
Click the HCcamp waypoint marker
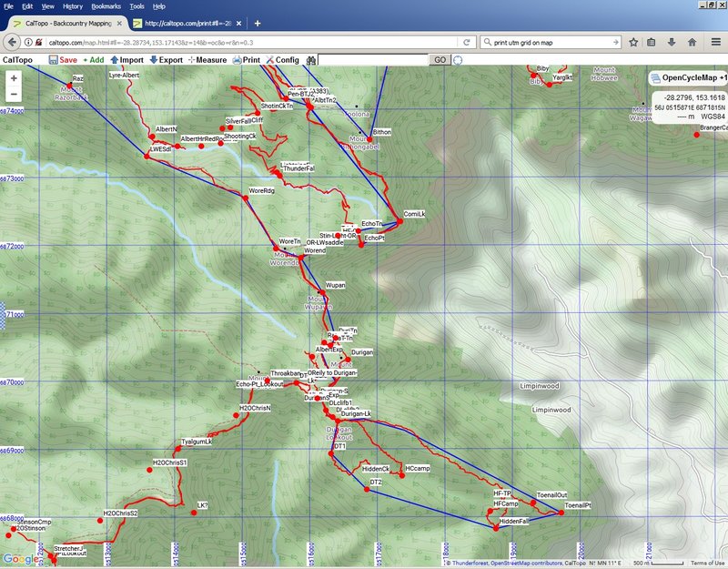pos(401,475)
